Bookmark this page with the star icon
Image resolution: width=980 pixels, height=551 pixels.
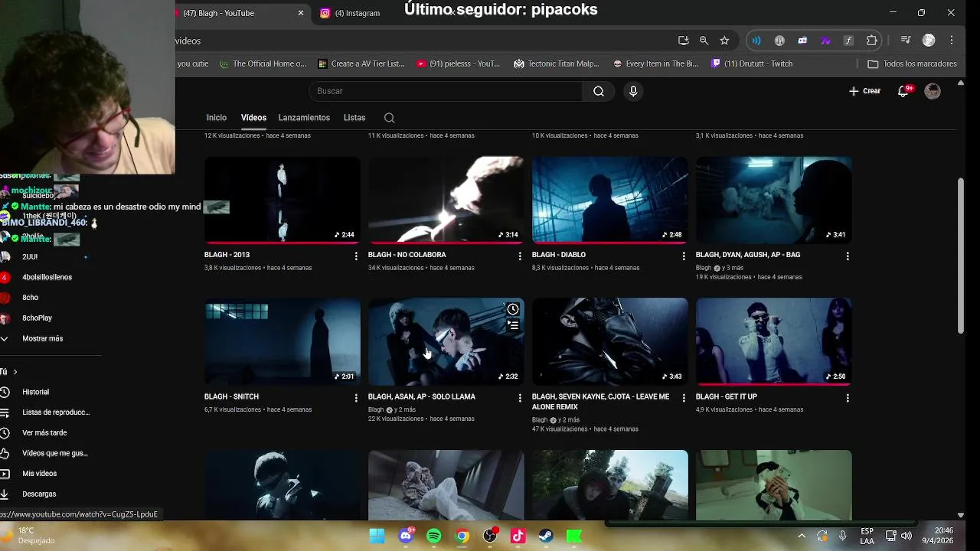[724, 41]
